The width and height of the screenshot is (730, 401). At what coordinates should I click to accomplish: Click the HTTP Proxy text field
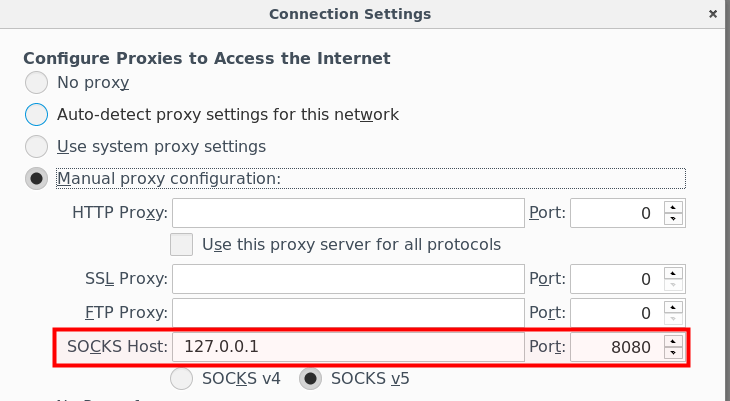[348, 213]
